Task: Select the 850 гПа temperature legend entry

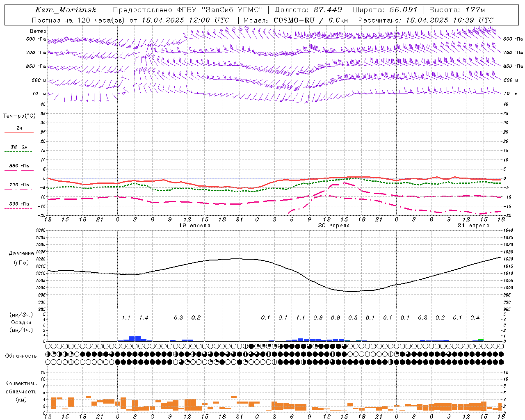Action: (19, 166)
